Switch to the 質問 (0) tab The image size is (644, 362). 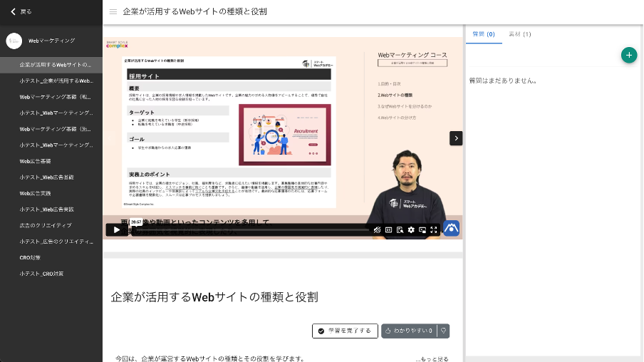pyautogui.click(x=484, y=34)
